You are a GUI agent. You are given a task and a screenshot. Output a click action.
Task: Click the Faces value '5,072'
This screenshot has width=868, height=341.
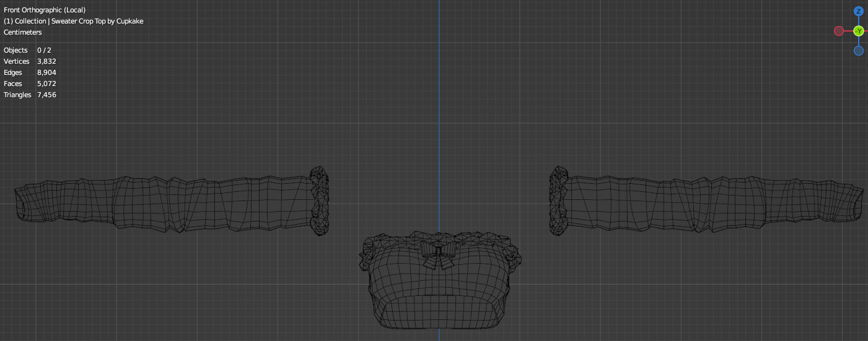point(46,84)
